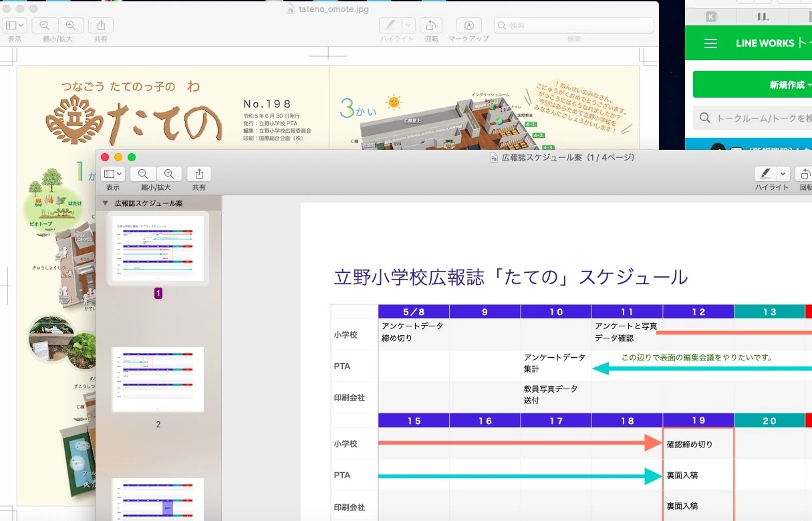Screen dimensions: 812x521
Task: Click the 印刷会社 row 裏面入稿 cell
Action: 698,507
